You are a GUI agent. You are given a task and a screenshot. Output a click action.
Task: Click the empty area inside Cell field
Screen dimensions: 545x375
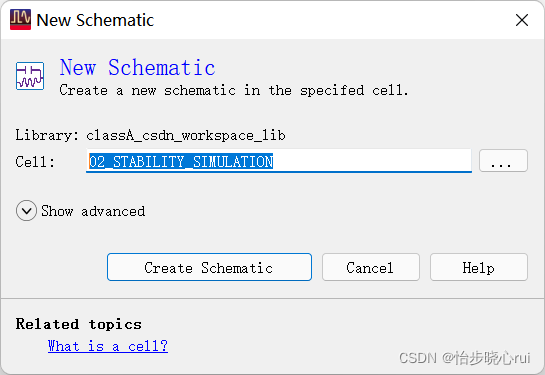coord(372,161)
